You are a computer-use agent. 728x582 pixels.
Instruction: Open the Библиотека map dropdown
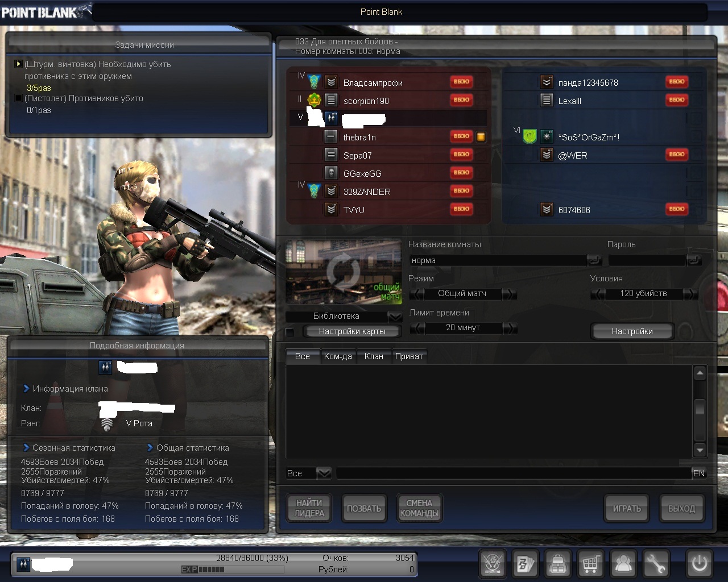395,317
